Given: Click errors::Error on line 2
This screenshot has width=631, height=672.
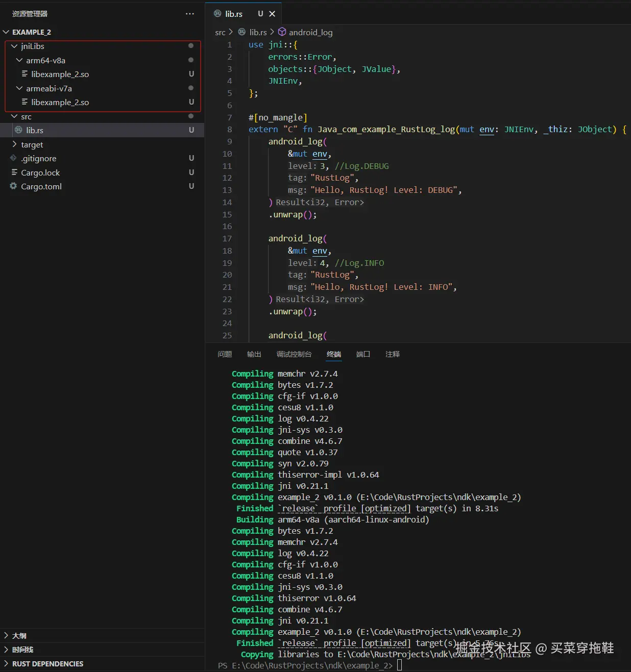Looking at the screenshot, I should [300, 57].
